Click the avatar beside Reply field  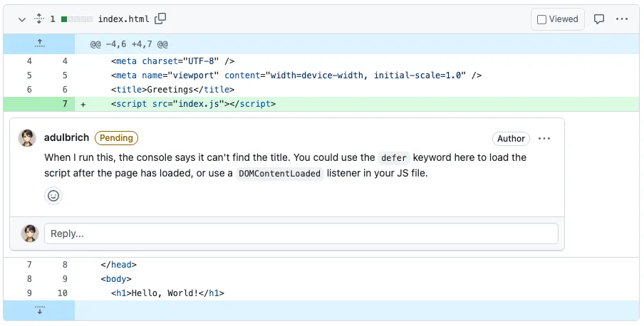30,233
